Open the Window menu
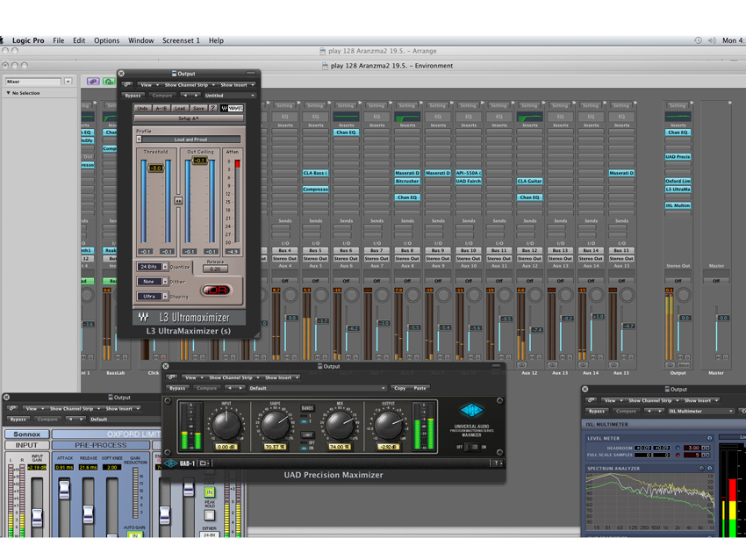 pos(140,40)
